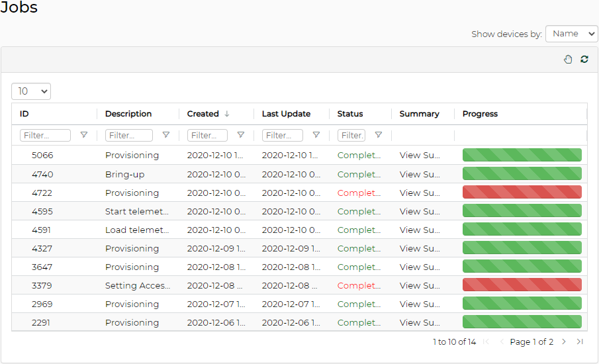599x364 pixels.
Task: Open View Summary link for job 4722
Action: (x=420, y=193)
